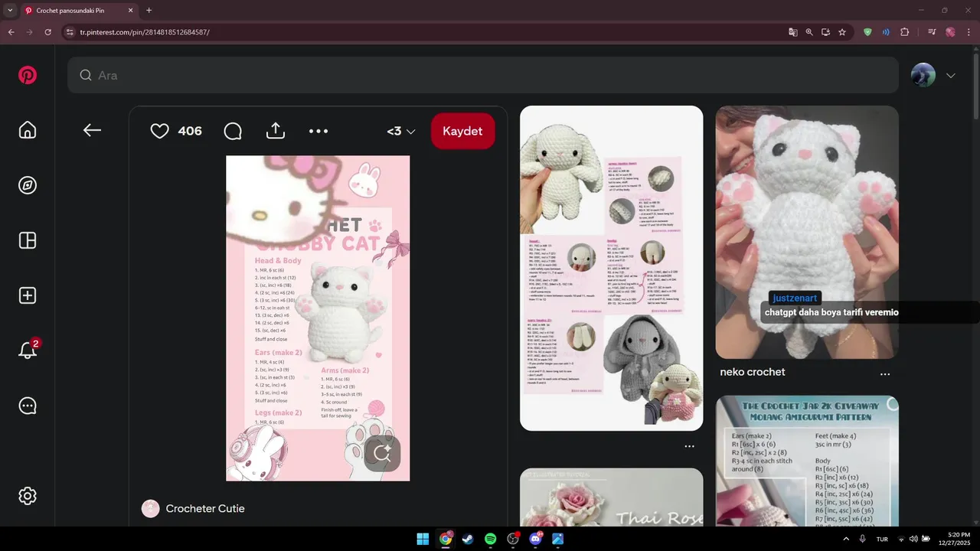The width and height of the screenshot is (980, 551).
Task: Open the main Chubby Cat pin image
Action: pos(318,318)
